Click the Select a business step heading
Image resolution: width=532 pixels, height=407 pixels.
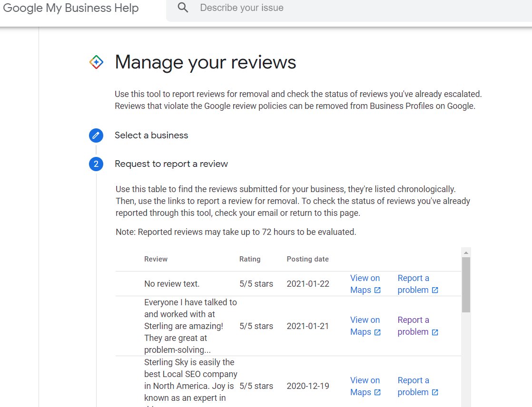[151, 136]
